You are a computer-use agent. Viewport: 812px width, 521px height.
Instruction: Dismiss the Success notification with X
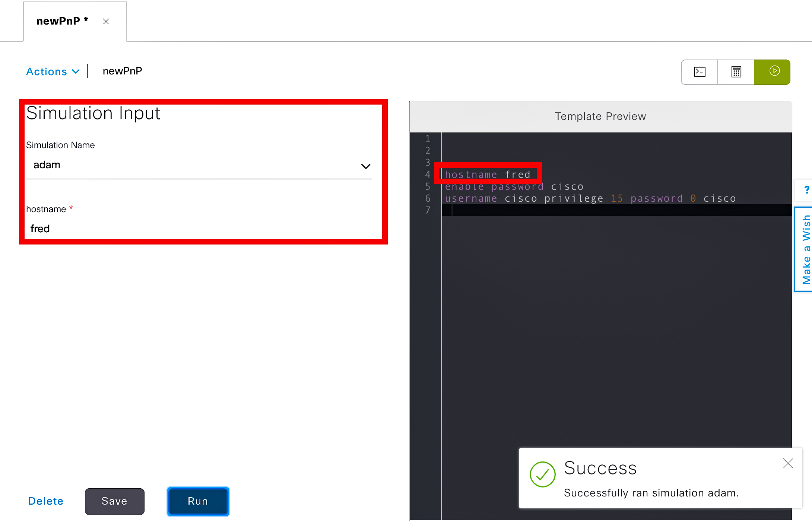[788, 463]
